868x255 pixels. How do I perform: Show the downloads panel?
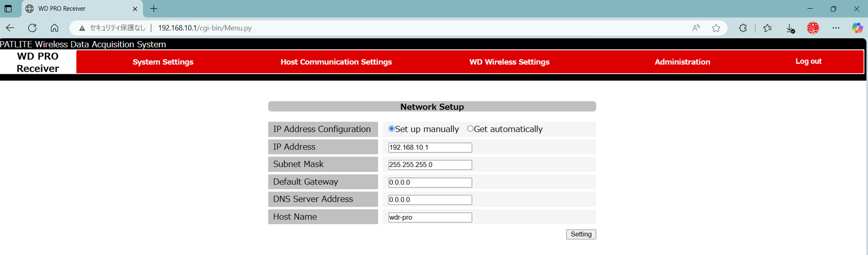pyautogui.click(x=790, y=28)
